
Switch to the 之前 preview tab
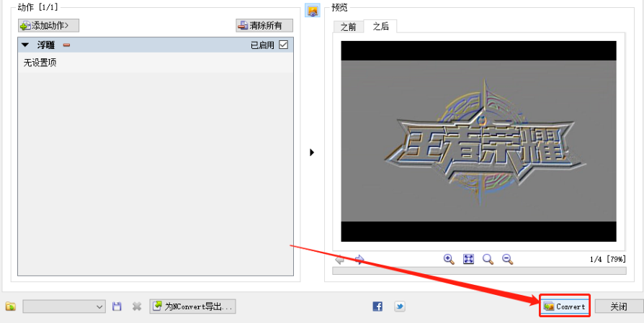[348, 27]
